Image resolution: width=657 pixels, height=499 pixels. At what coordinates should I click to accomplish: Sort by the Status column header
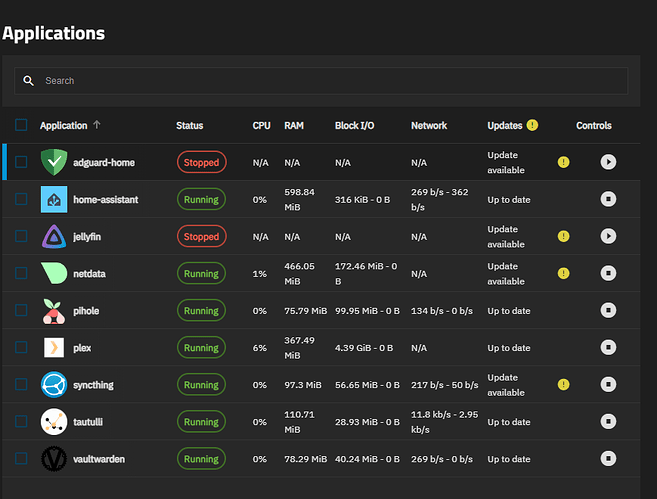(189, 125)
